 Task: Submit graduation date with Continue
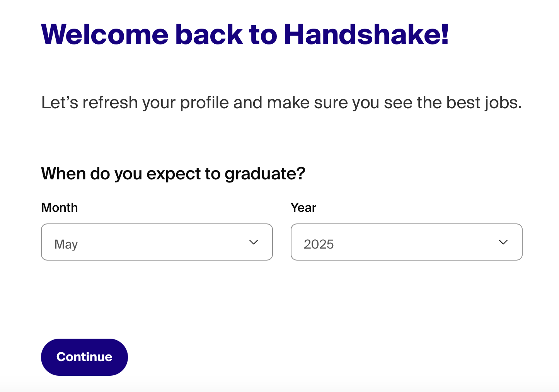pyautogui.click(x=84, y=357)
